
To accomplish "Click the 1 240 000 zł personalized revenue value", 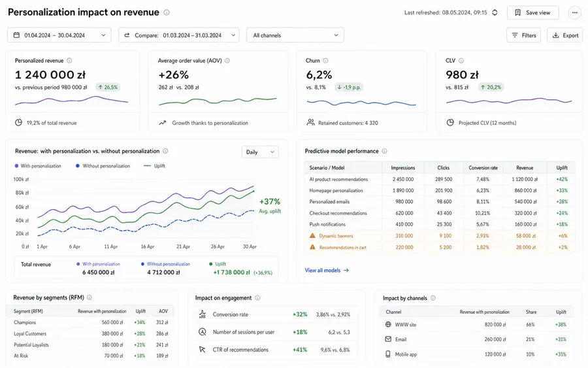I will [x=50, y=75].
